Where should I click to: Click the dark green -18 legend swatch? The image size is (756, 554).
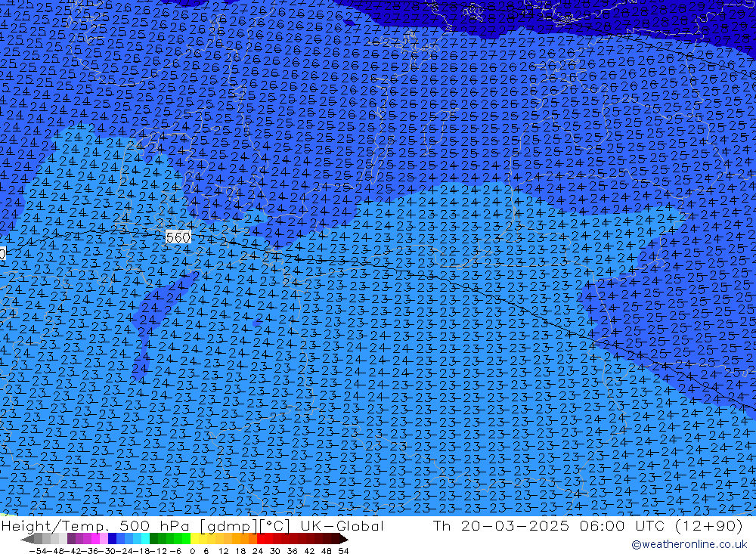click(153, 539)
